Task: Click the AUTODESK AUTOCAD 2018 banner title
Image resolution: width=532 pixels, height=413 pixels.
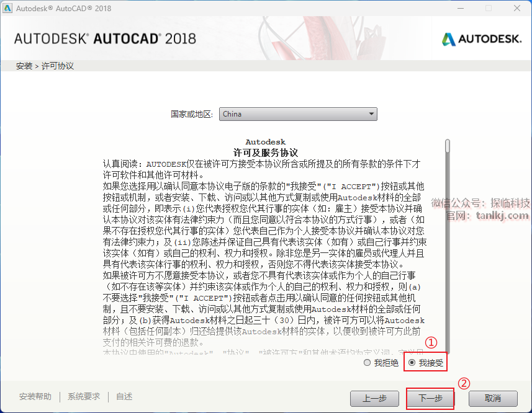Action: click(105, 38)
